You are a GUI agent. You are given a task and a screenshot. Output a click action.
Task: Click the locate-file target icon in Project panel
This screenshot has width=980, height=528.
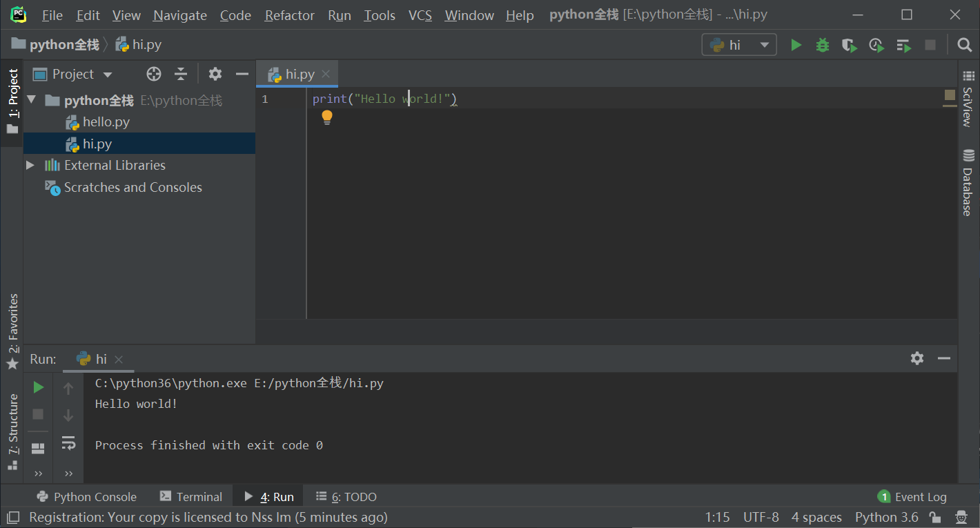click(154, 74)
